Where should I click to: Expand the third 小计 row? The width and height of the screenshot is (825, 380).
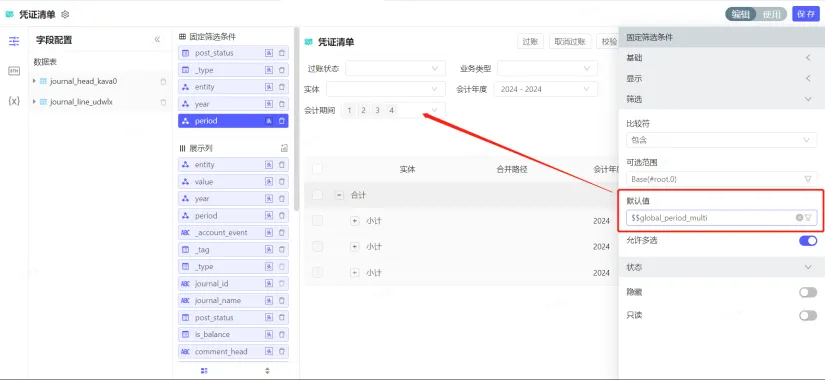pos(355,272)
